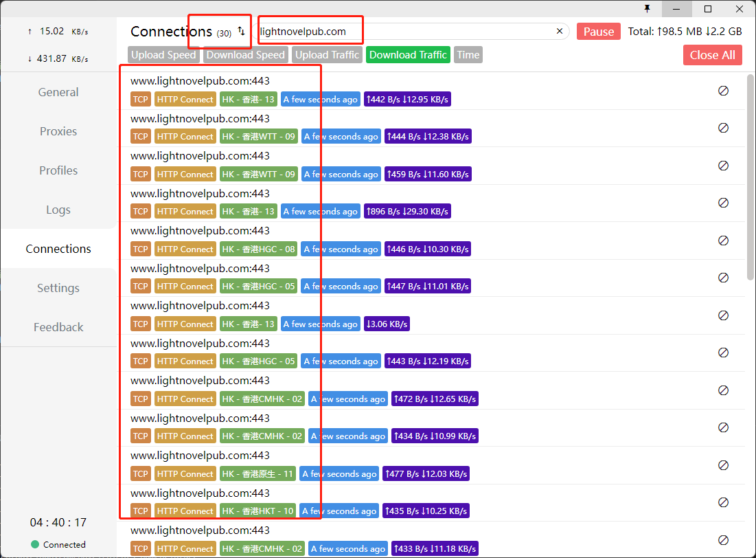Close the connection showing only ↓3.06 KB/s

(723, 315)
